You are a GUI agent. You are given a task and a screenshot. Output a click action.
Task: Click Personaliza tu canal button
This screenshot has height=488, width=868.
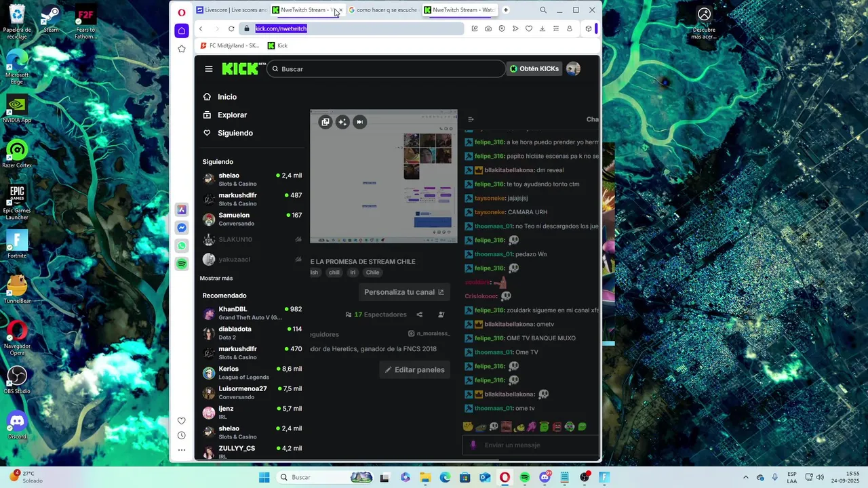404,292
